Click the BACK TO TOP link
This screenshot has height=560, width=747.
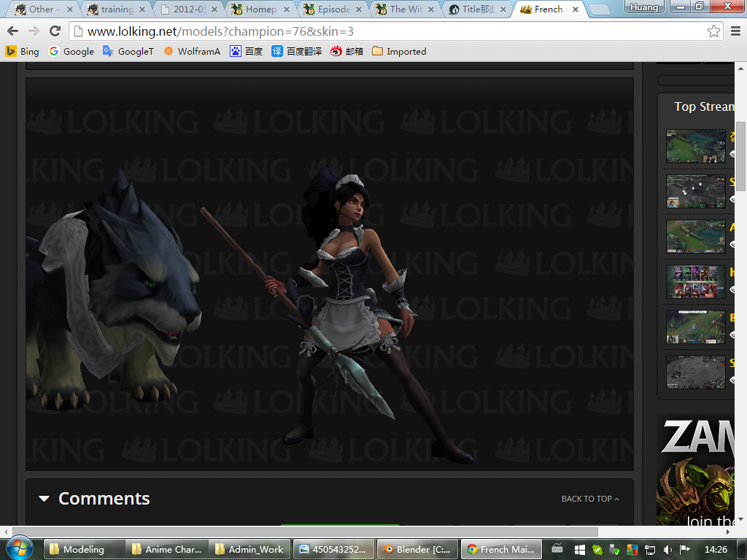tap(590, 499)
